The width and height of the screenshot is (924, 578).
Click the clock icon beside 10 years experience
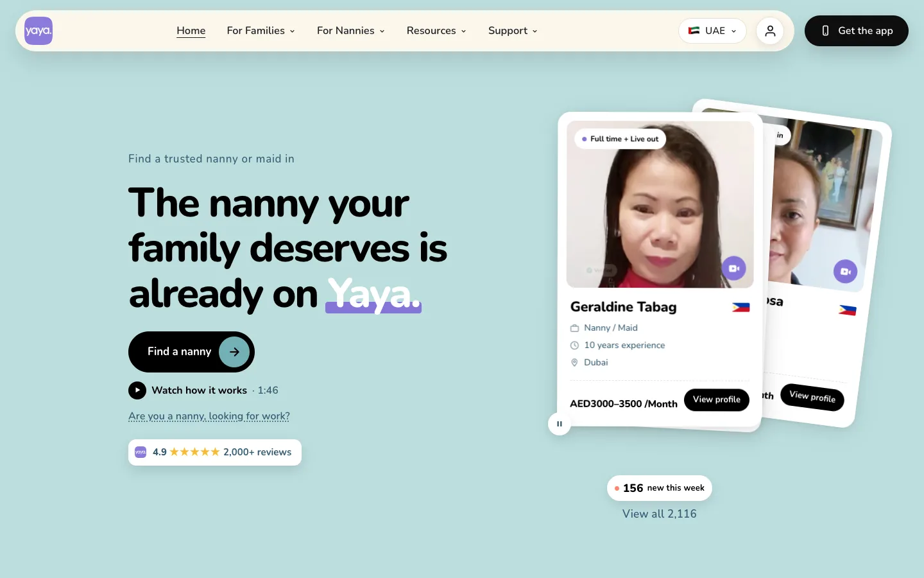pyautogui.click(x=574, y=346)
